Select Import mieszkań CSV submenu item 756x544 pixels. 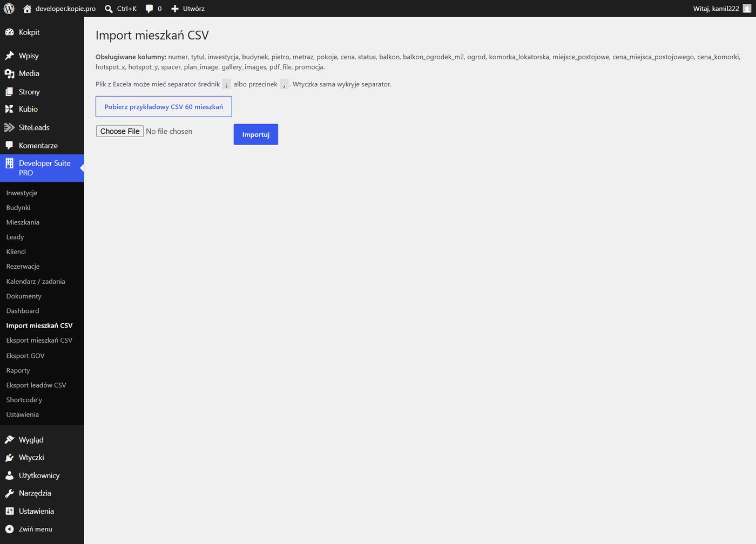click(39, 326)
